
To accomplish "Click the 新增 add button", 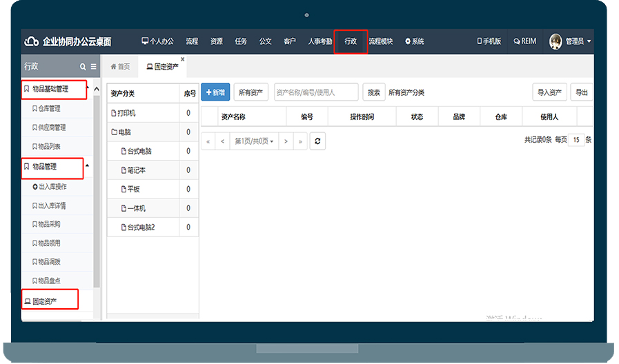I will [x=215, y=92].
